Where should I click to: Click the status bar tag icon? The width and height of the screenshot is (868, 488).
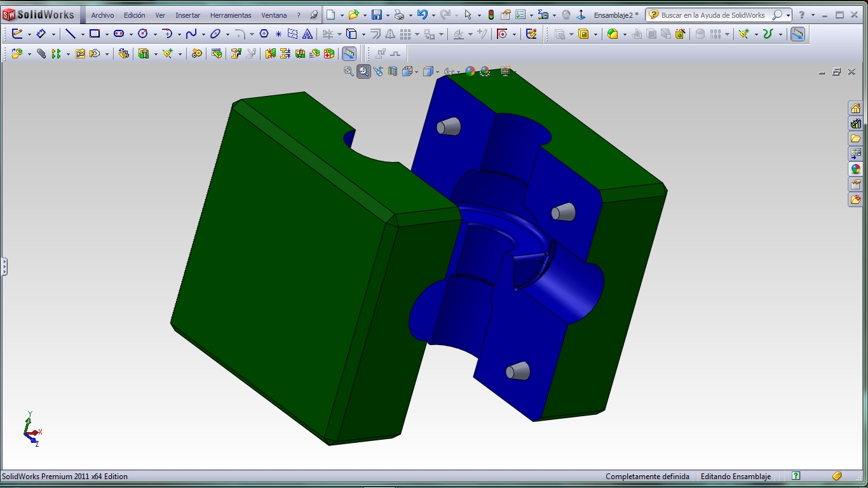point(837,476)
